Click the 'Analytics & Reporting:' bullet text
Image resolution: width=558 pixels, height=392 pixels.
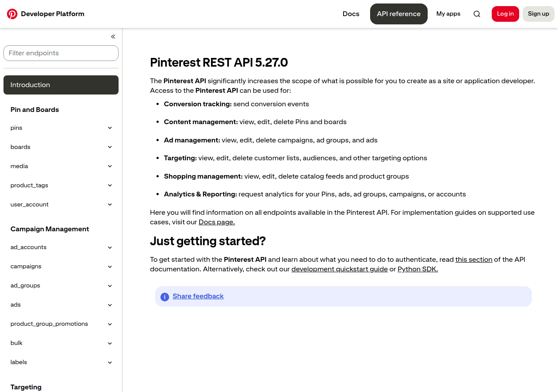tap(201, 194)
